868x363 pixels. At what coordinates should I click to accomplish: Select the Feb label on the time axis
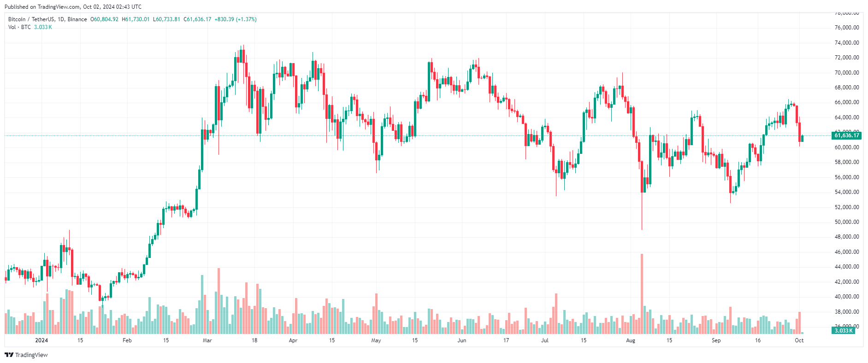point(127,340)
